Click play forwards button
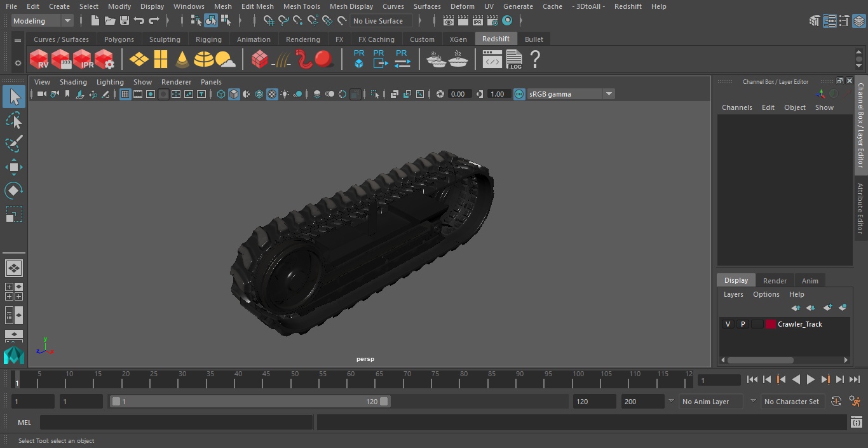868x448 pixels. click(x=811, y=379)
